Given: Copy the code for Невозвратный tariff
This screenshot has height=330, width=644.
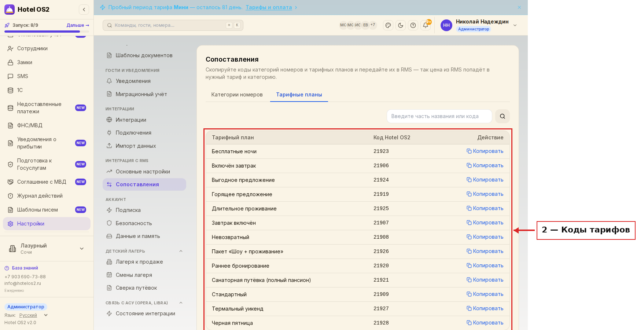Looking at the screenshot, I should (485, 237).
